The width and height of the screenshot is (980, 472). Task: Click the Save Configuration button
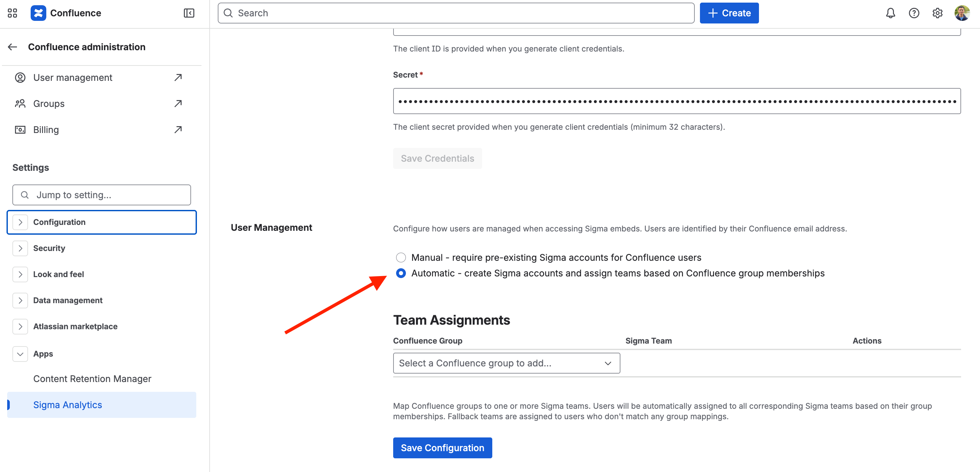pos(442,448)
